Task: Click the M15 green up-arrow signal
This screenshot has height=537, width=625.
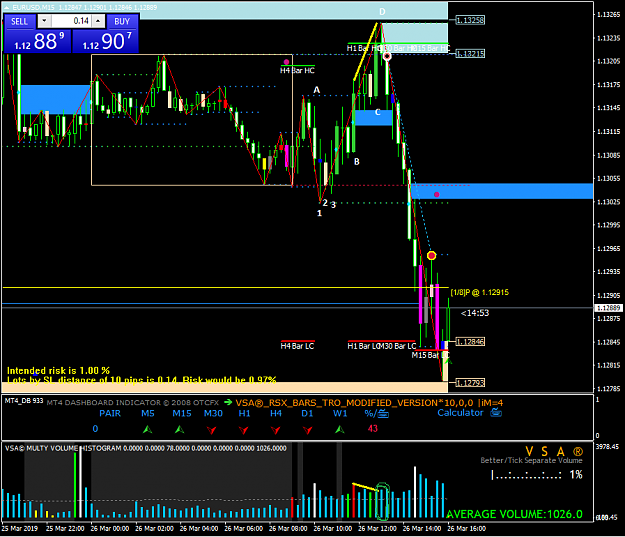Action: pyautogui.click(x=179, y=429)
